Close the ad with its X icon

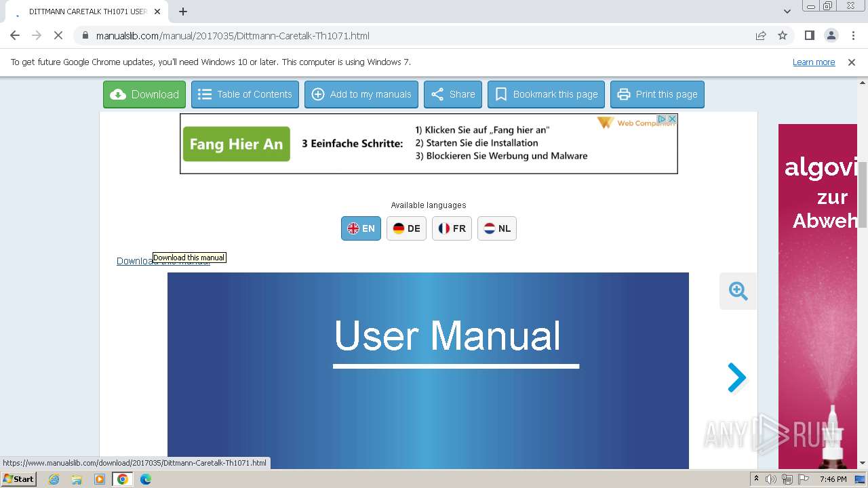[672, 119]
